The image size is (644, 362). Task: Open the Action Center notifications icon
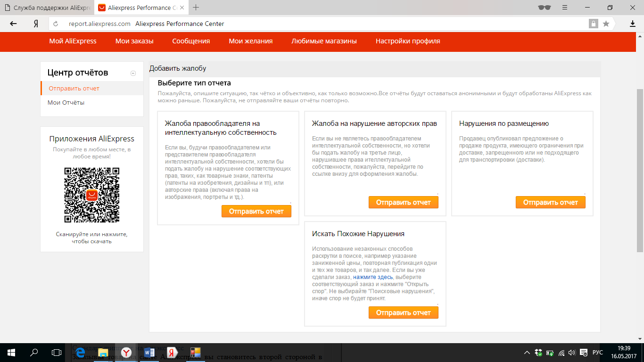point(585,352)
